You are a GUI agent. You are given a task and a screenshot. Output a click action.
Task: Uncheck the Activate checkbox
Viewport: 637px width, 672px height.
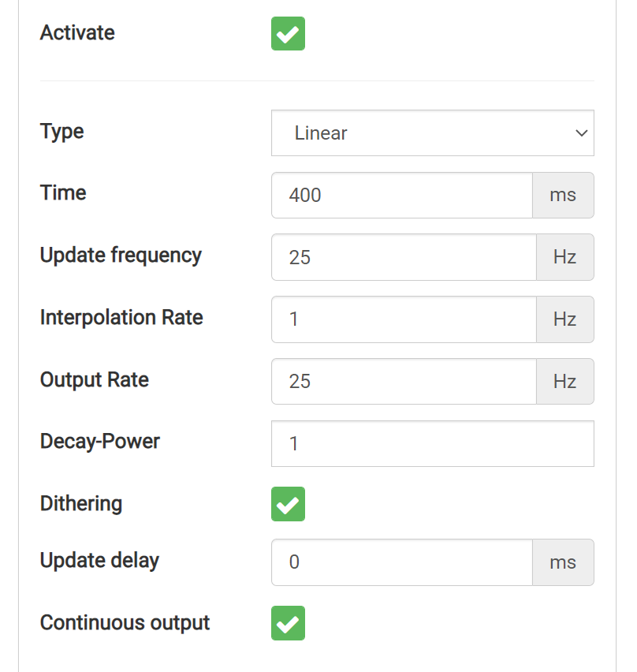pos(288,33)
